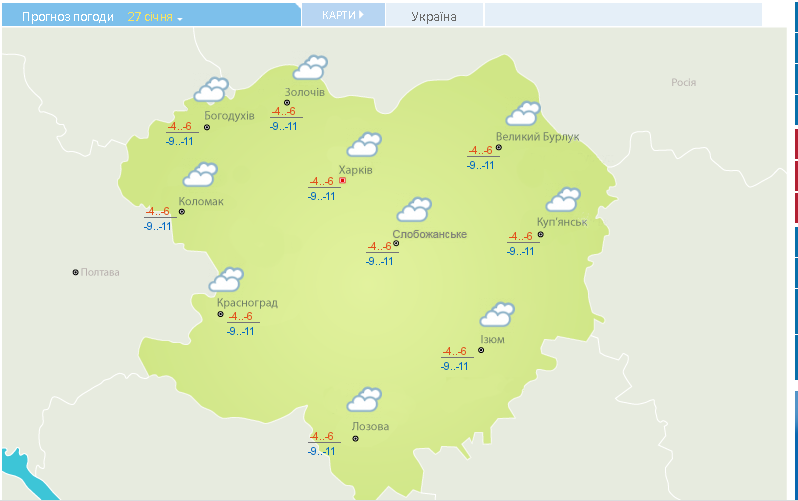Viewport: 798px width, 501px height.
Task: Select the Ізюм city marker dot
Action: 481,350
